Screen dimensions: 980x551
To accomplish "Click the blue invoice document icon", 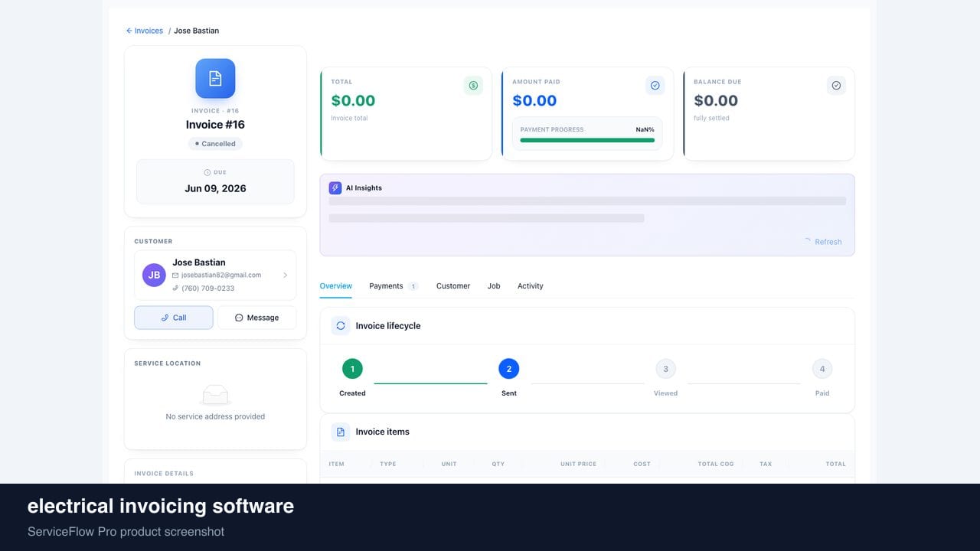I will tap(215, 78).
